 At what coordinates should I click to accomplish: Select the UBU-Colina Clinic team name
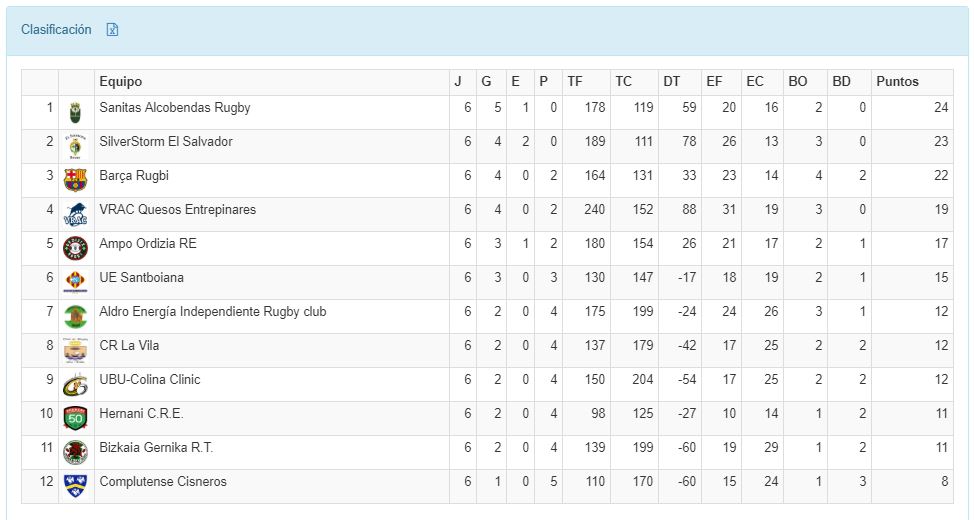150,380
